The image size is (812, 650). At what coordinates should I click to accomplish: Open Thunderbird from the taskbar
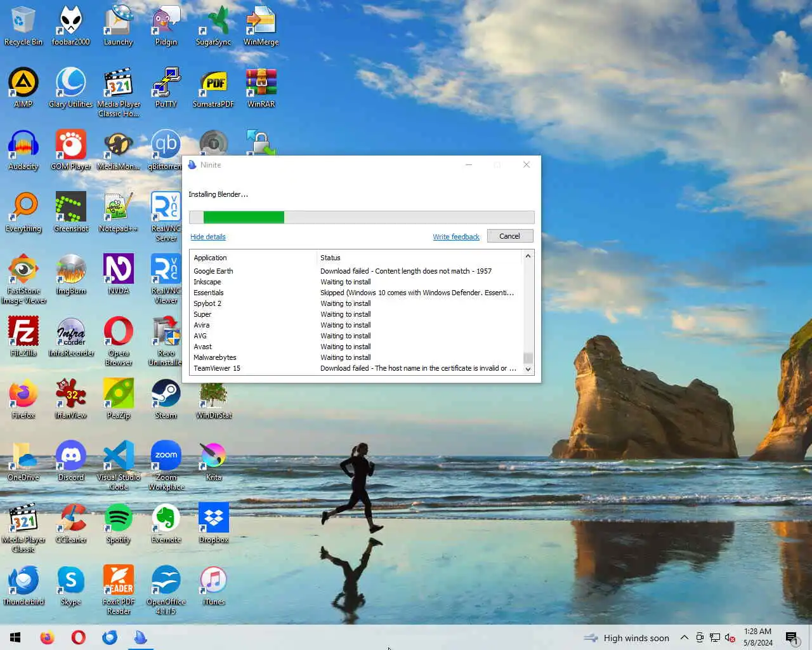[x=109, y=637]
